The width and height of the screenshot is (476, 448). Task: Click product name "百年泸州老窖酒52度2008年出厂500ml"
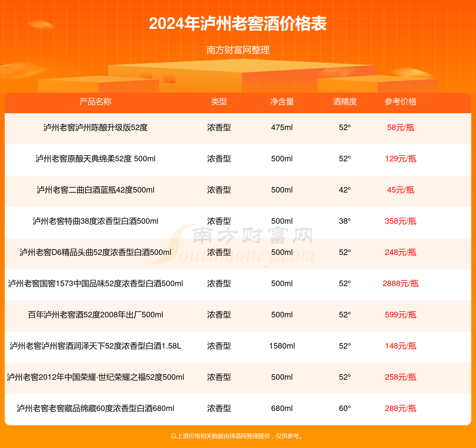click(x=95, y=315)
